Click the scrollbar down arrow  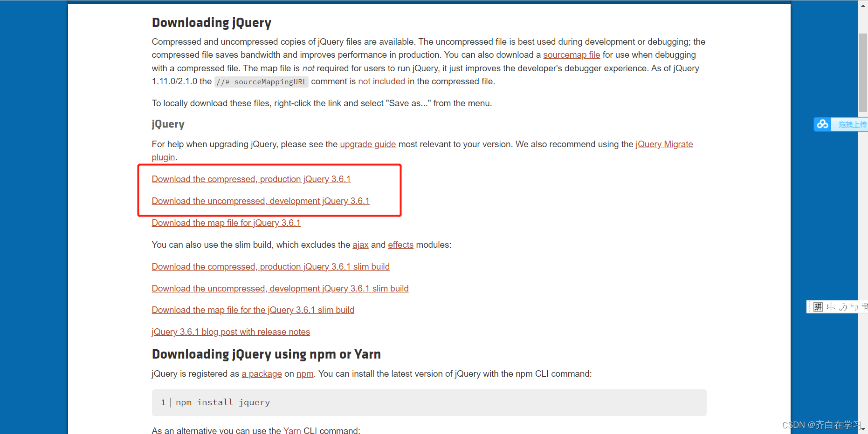tap(863, 429)
